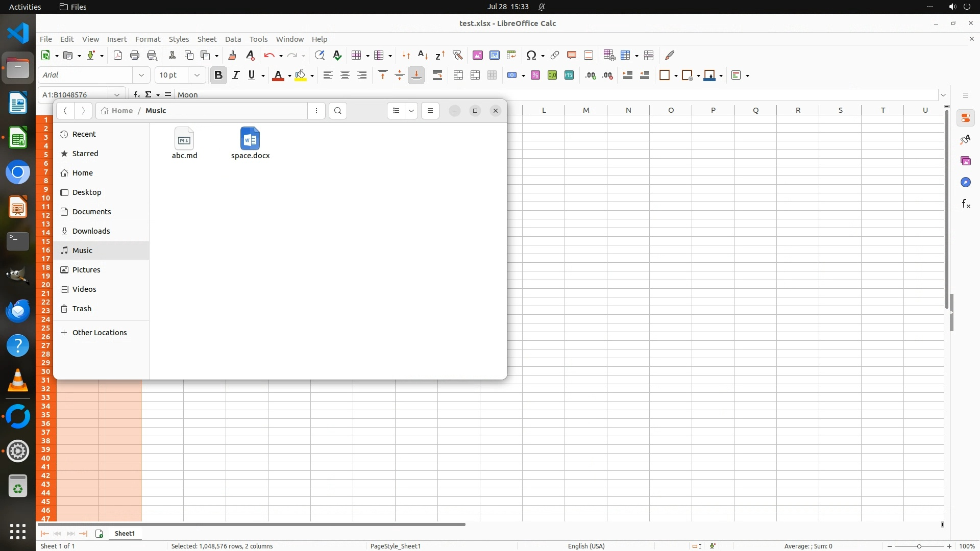
Task: Open the font size dropdown arrow
Action: click(197, 75)
